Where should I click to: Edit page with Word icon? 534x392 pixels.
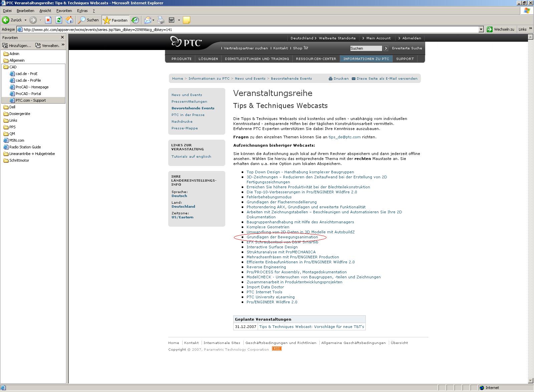[172, 20]
